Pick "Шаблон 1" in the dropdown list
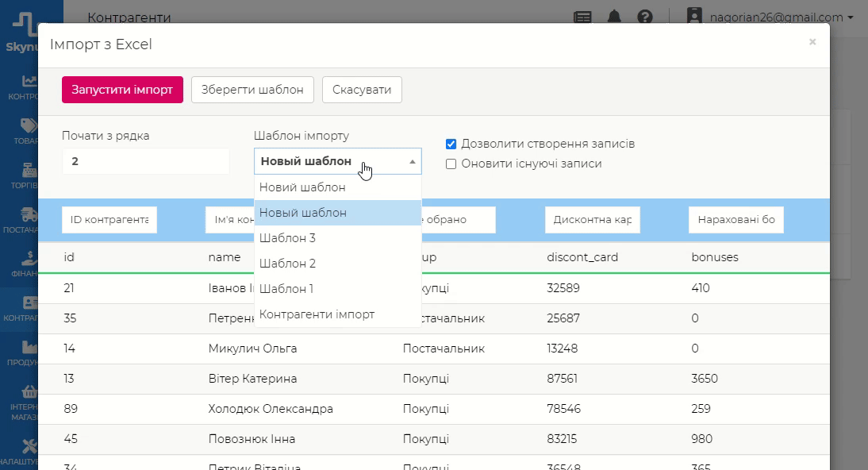Viewport: 868px width, 470px height. pyautogui.click(x=286, y=289)
